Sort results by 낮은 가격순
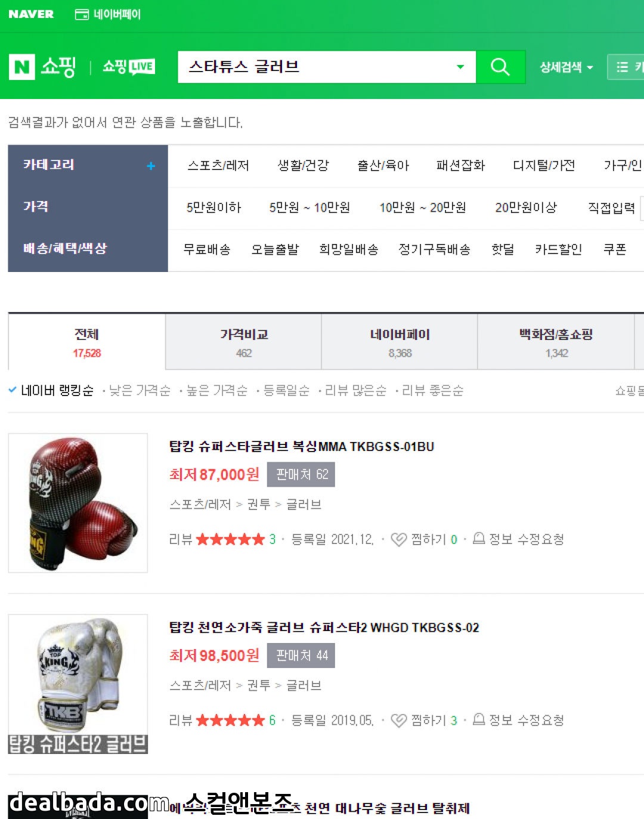The width and height of the screenshot is (644, 819). pos(140,391)
